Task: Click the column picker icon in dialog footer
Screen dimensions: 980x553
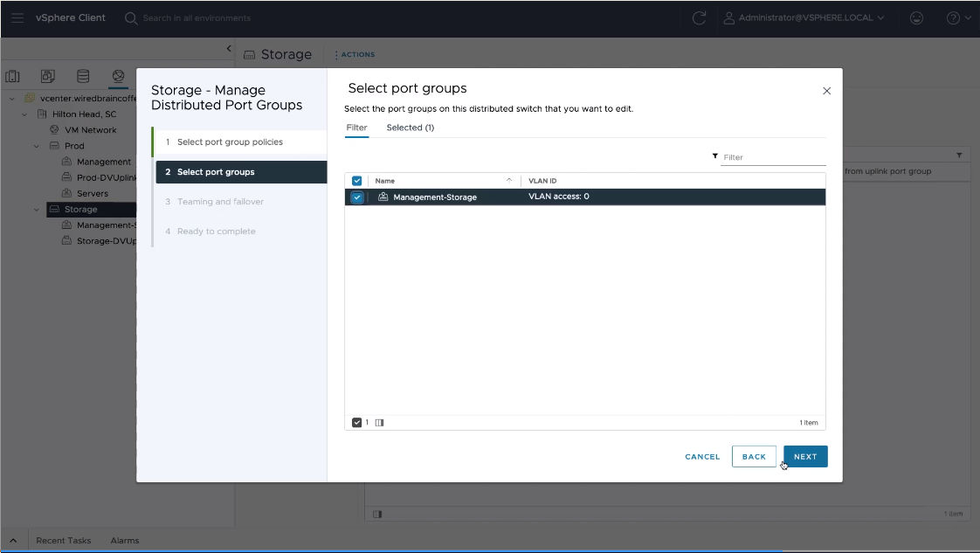Action: [x=379, y=423]
